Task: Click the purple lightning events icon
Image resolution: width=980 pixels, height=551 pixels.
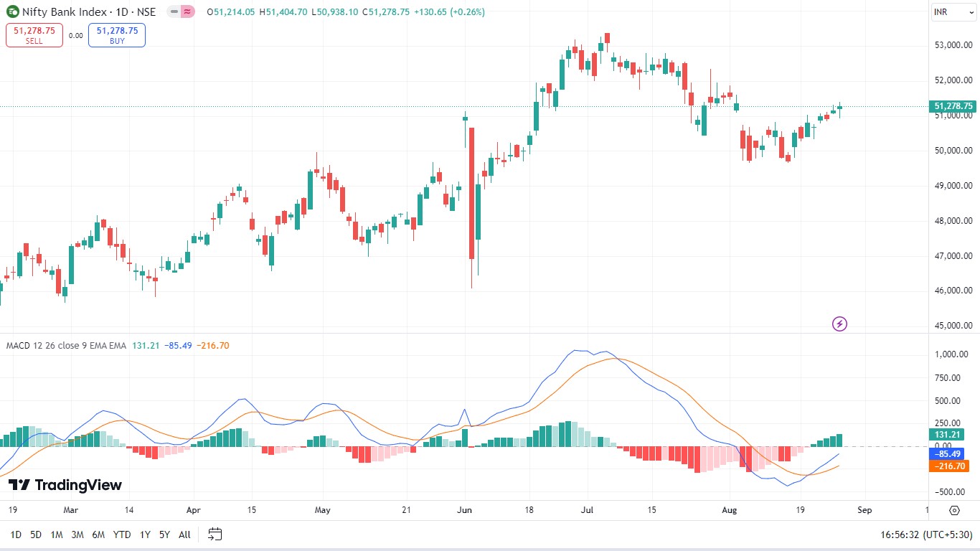Action: pos(839,324)
